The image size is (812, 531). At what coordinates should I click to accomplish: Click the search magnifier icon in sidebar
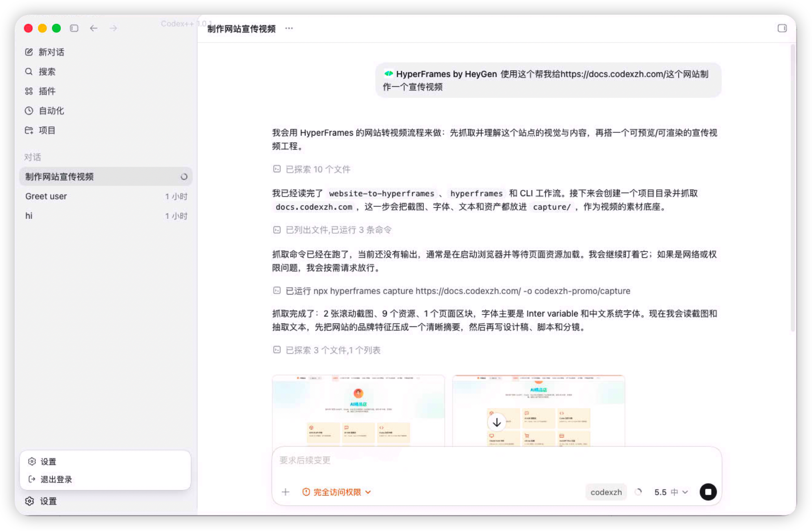pos(29,71)
